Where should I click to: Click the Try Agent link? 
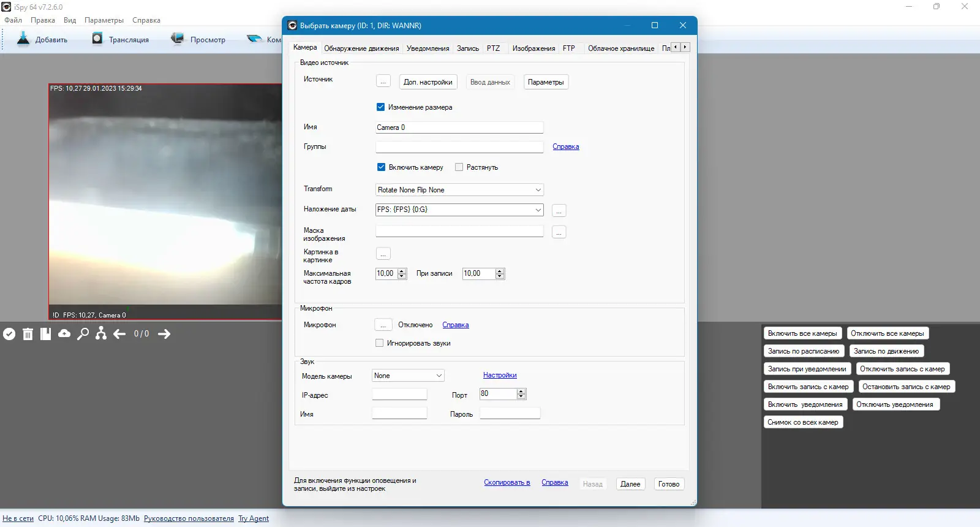[254, 518]
